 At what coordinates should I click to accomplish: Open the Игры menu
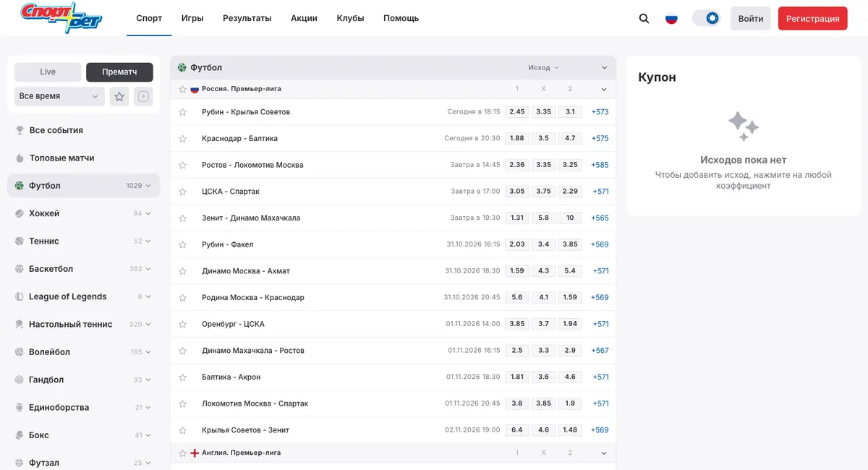(192, 18)
